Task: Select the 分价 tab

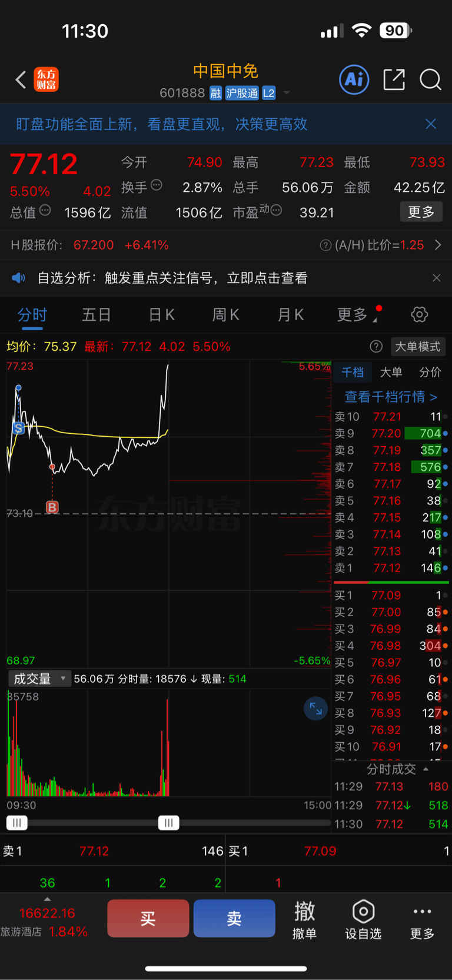Action: click(430, 372)
